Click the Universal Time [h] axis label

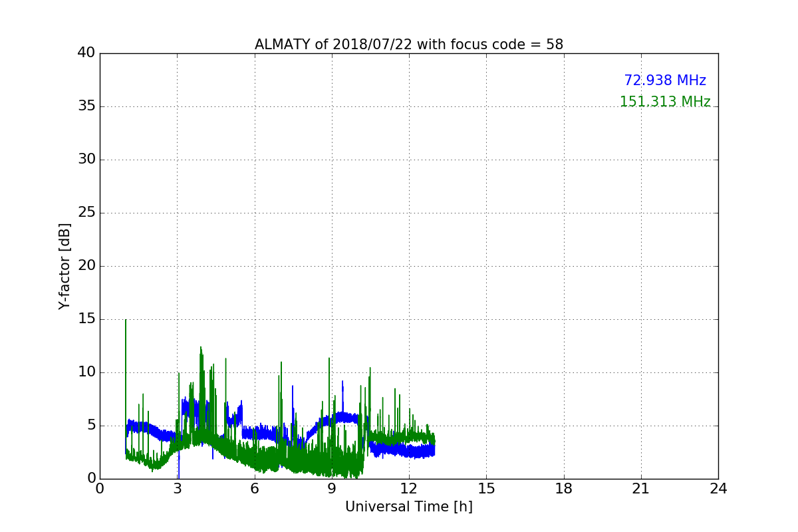(409, 507)
